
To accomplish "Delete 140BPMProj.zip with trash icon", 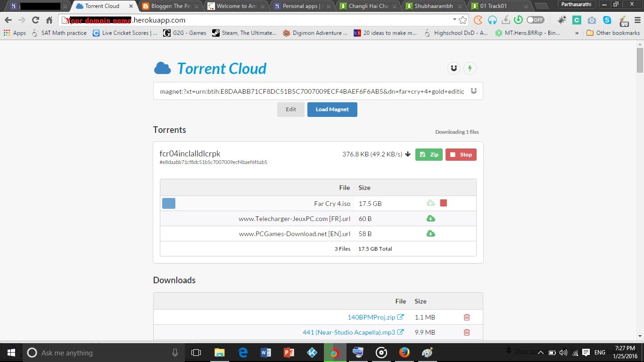I will tap(467, 317).
